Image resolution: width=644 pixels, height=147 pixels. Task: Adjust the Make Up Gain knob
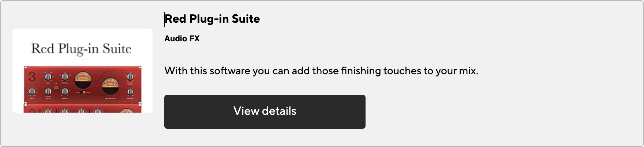pos(130,77)
